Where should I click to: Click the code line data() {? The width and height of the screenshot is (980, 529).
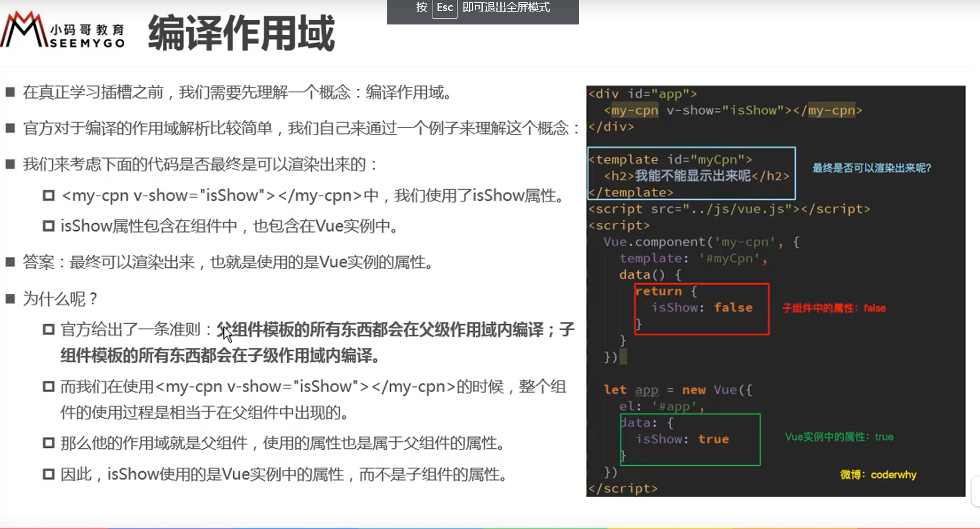650,275
